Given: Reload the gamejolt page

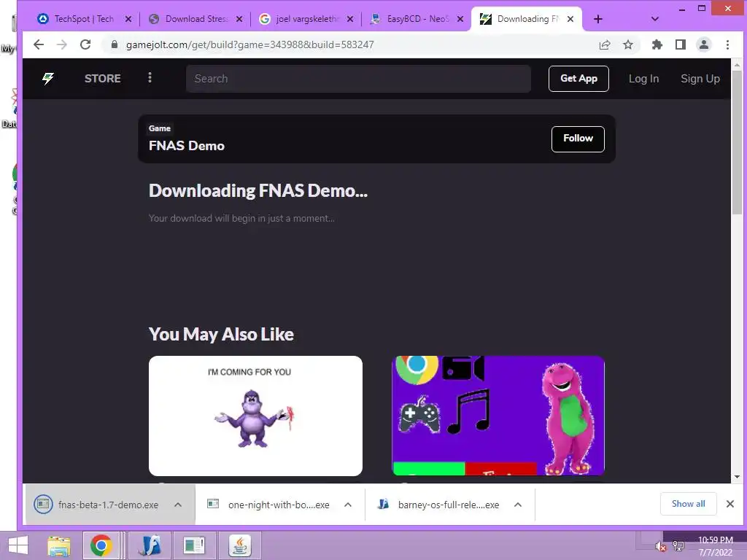Looking at the screenshot, I should (85, 44).
